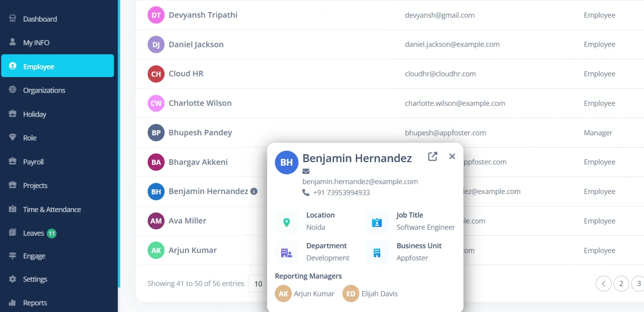The height and width of the screenshot is (312, 644).
Task: Close the Benjamin Hernandez popup card
Action: tap(452, 156)
